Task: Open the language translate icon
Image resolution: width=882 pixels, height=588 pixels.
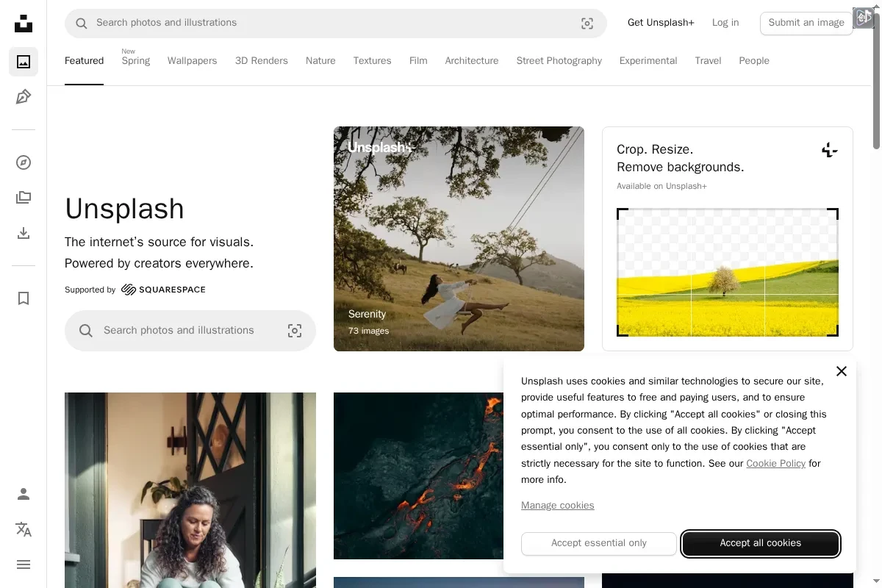Action: point(24,529)
